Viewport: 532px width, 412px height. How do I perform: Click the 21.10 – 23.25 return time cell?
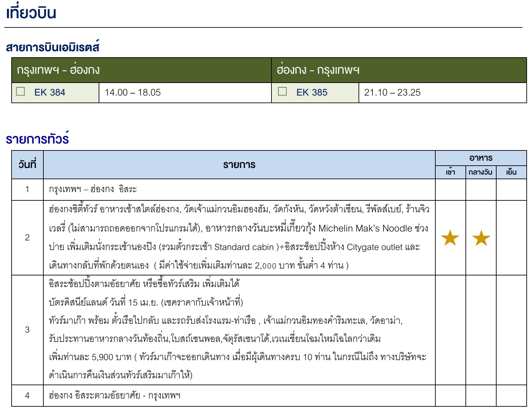[x=392, y=93]
